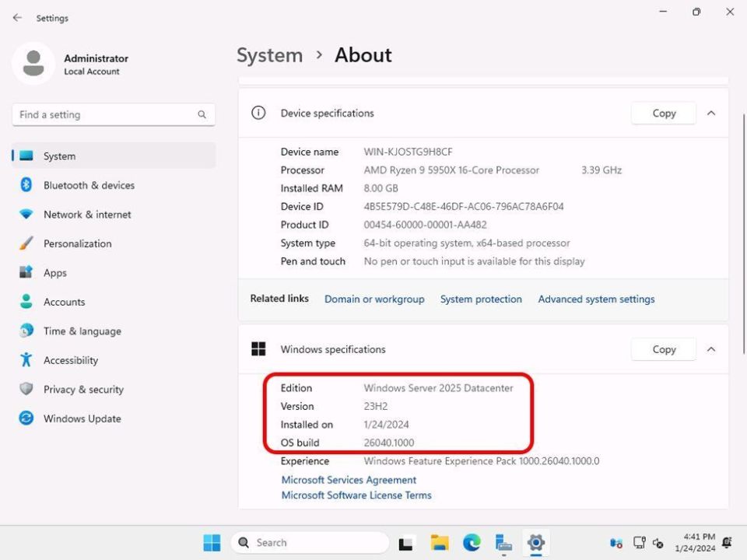Screen dimensions: 747x560
Task: Select the Network & internet section
Action: pos(86,214)
